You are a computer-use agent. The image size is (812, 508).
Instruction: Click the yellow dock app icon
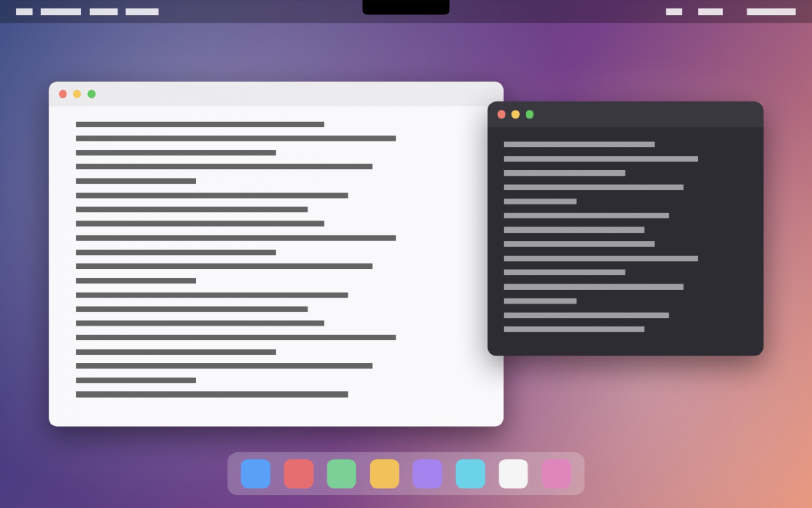pyautogui.click(x=384, y=473)
